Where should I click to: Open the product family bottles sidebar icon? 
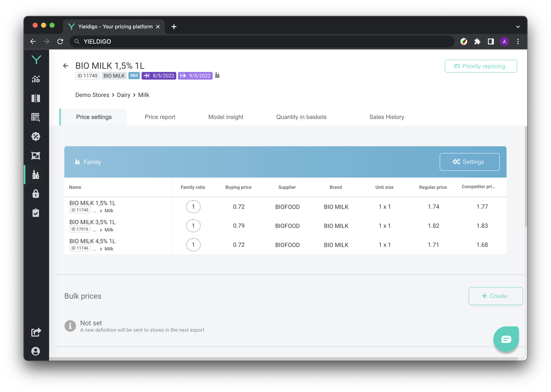(x=36, y=175)
